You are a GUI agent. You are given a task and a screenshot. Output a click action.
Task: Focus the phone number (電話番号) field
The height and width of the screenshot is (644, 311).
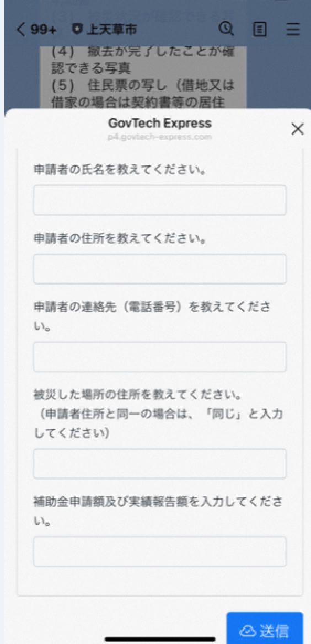[x=159, y=357]
